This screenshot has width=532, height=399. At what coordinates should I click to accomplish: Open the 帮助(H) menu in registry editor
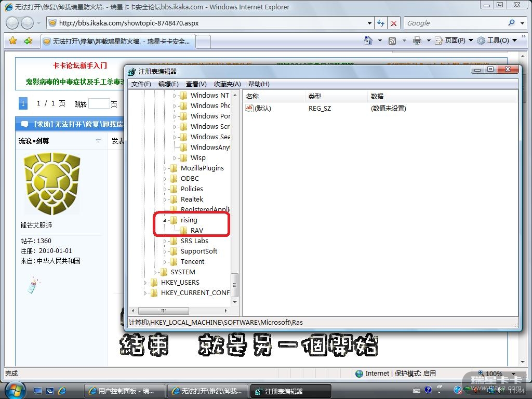tap(259, 84)
